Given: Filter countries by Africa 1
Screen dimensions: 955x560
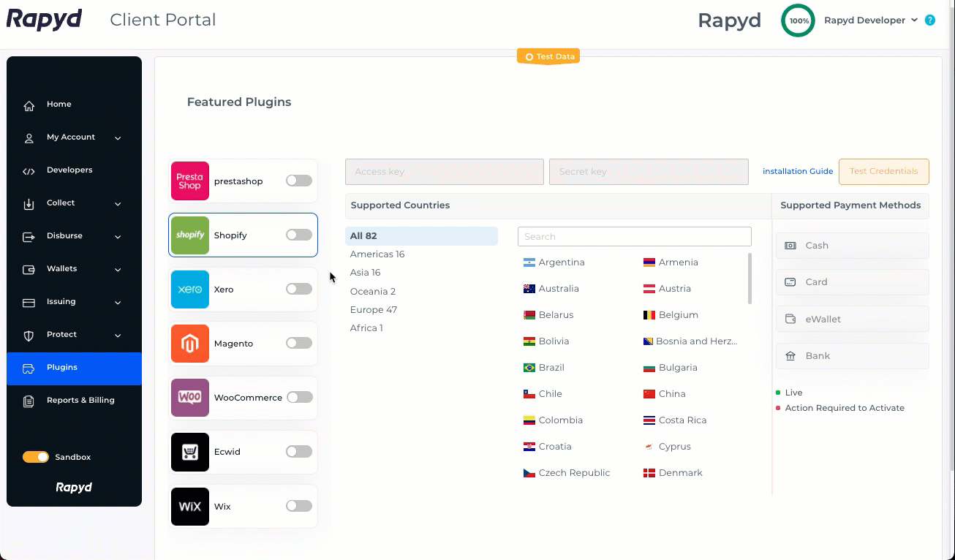Looking at the screenshot, I should pyautogui.click(x=366, y=328).
